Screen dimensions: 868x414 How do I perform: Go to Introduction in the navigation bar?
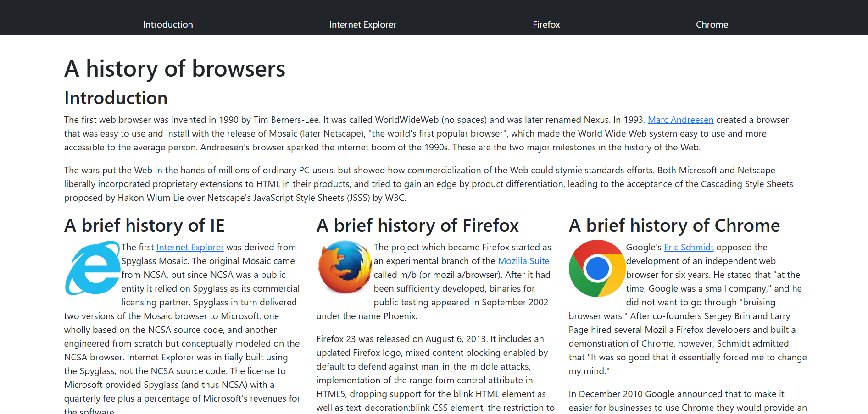[x=168, y=24]
